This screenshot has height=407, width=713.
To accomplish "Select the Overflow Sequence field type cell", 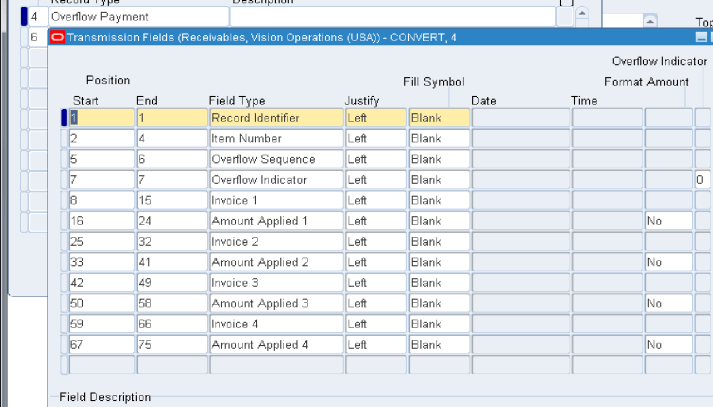I will (273, 159).
